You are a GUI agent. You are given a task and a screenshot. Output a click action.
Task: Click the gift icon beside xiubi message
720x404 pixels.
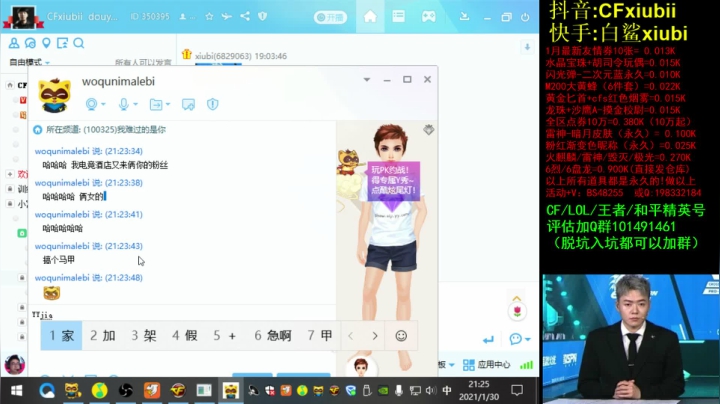pos(186,54)
